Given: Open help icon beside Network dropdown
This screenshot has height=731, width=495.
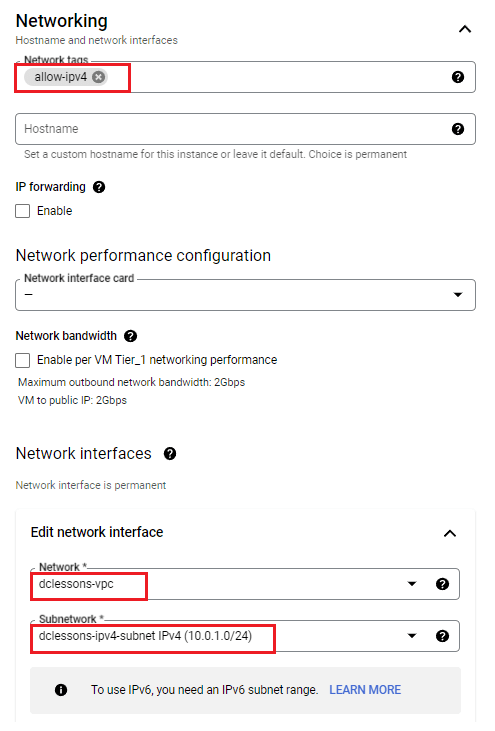Looking at the screenshot, I should click(442, 584).
